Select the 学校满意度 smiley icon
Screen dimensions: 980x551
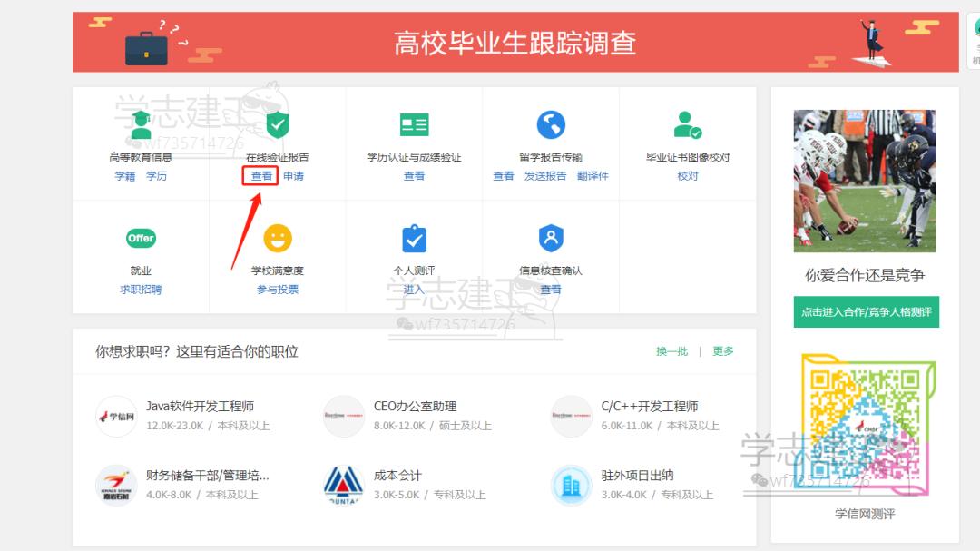(x=277, y=238)
